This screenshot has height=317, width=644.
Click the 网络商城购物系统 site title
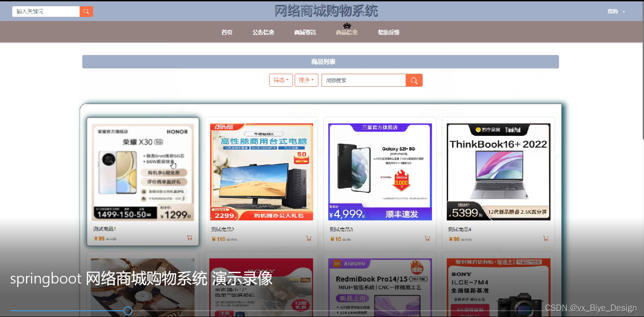coord(326,11)
